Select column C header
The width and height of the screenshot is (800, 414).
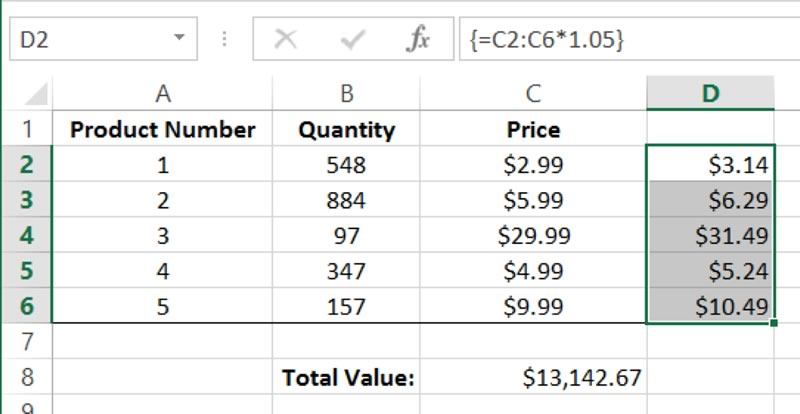point(533,94)
